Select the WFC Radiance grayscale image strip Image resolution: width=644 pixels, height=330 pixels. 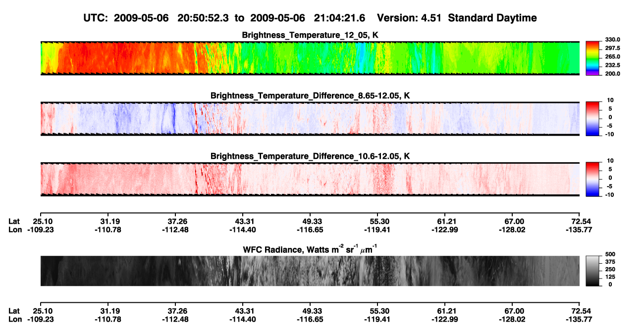[310, 271]
